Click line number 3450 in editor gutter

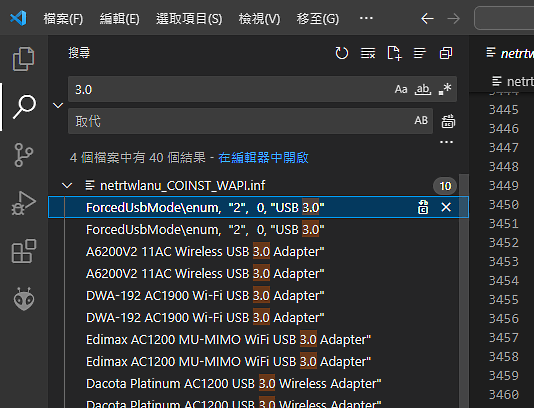(504, 205)
